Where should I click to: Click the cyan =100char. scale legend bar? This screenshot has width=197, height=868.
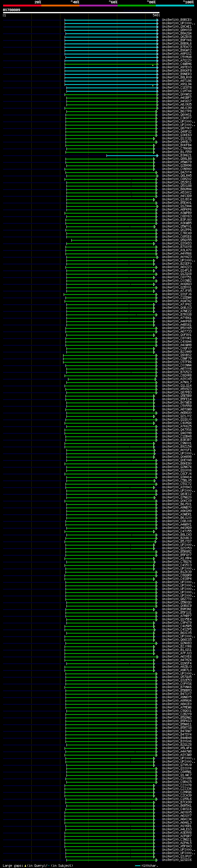[x=138, y=866]
